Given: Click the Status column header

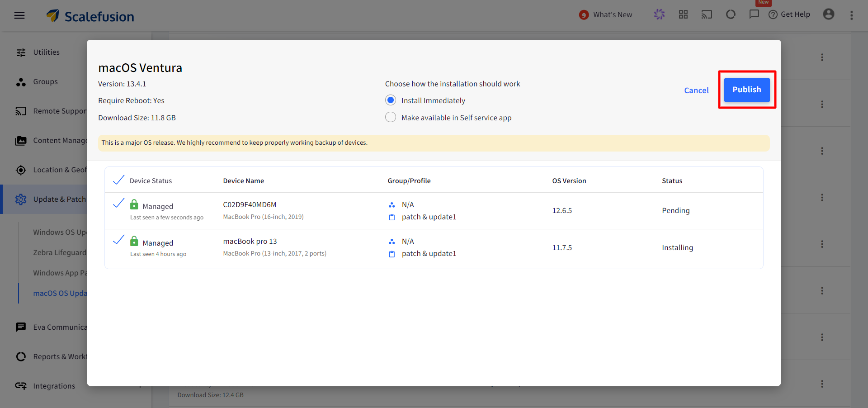Looking at the screenshot, I should tap(672, 180).
